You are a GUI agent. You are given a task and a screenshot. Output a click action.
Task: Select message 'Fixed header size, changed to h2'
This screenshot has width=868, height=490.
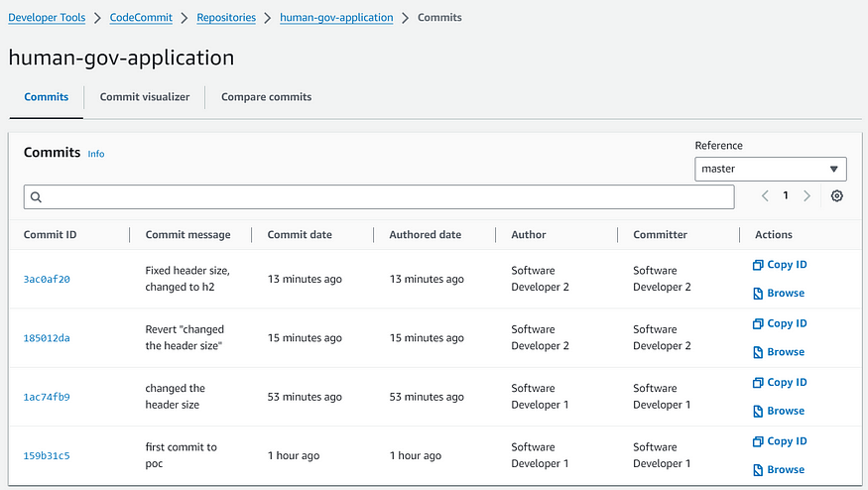click(x=187, y=279)
